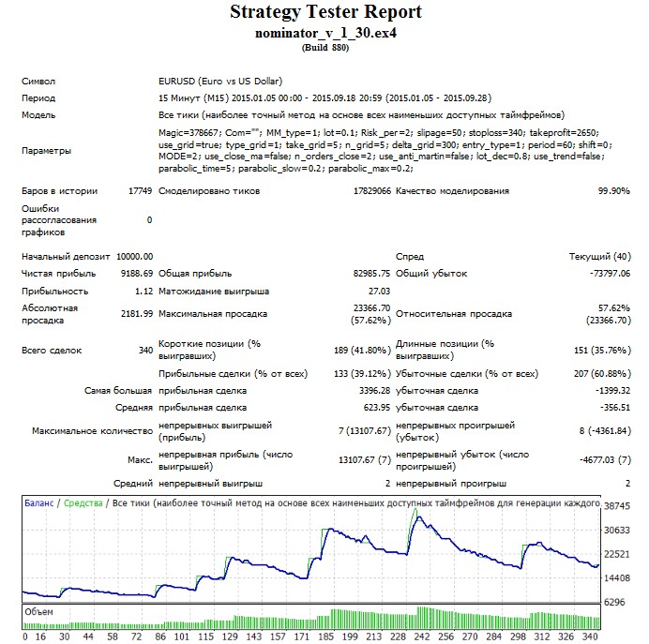The image size is (649, 644).
Task: Click the 38745 axis value on chart
Action: (x=617, y=506)
